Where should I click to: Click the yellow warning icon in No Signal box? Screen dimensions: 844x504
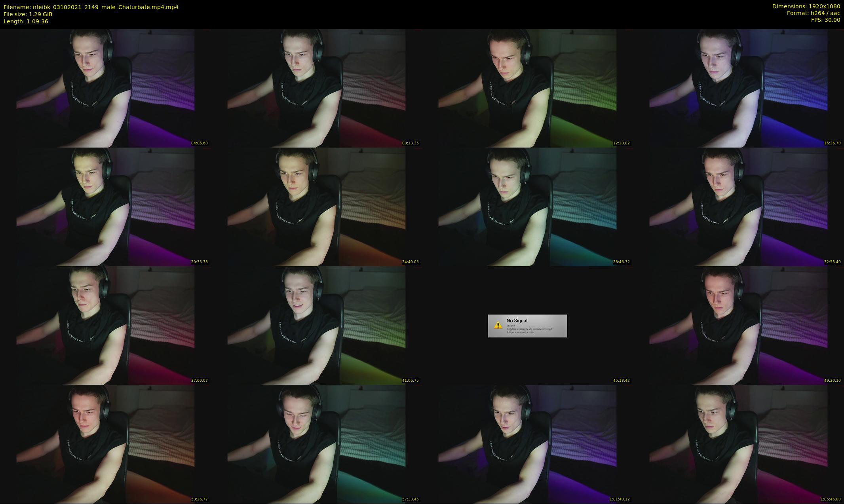[x=498, y=326]
